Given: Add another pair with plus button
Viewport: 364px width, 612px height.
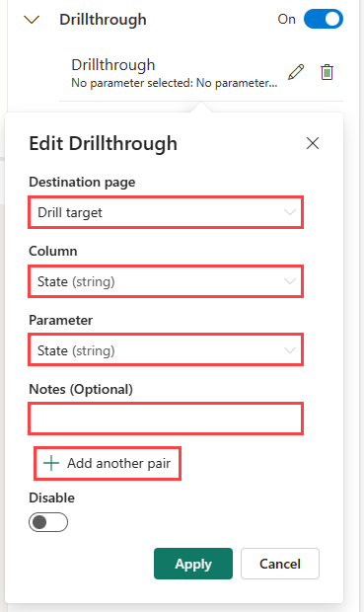Looking at the screenshot, I should click(x=108, y=463).
